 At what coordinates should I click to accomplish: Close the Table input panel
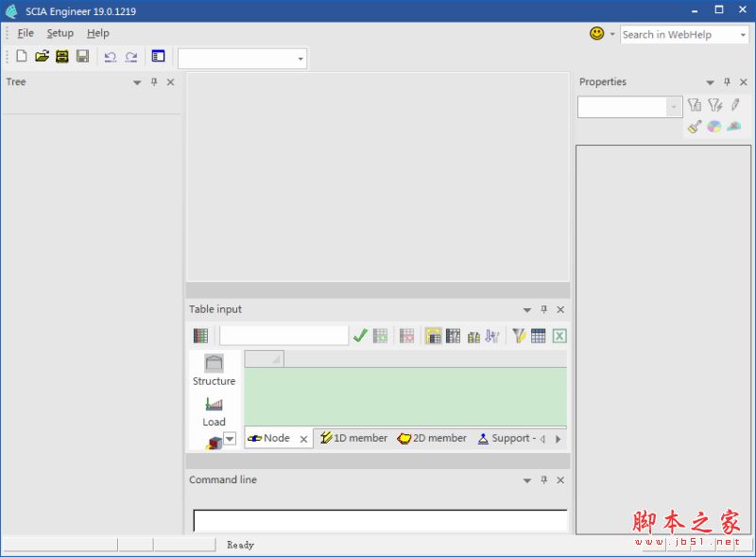pos(560,309)
